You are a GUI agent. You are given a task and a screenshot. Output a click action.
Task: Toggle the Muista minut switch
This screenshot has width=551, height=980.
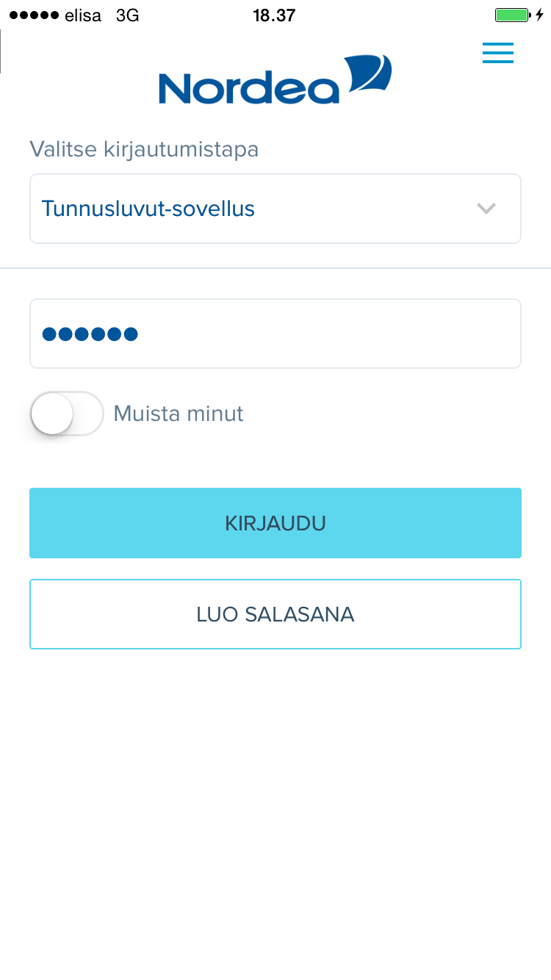[67, 414]
